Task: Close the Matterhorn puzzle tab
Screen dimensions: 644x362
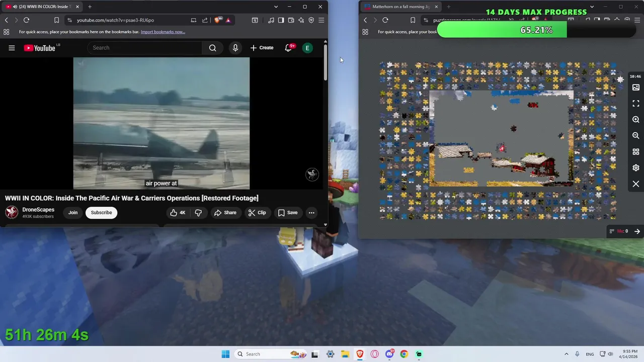Action: pos(436,7)
